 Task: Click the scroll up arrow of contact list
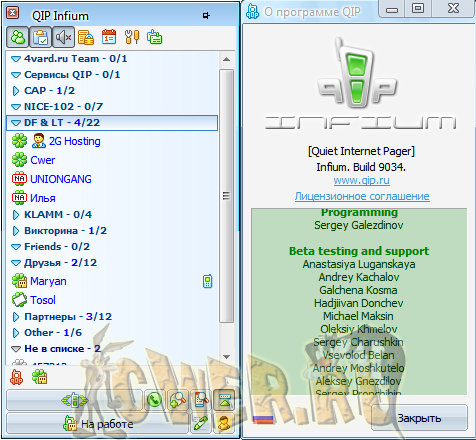click(226, 60)
